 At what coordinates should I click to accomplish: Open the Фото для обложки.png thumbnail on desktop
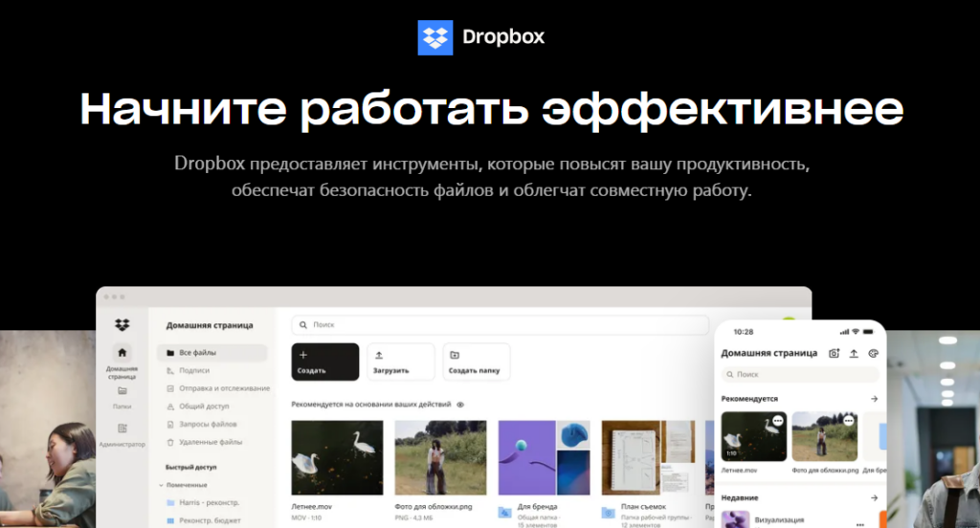(x=440, y=458)
